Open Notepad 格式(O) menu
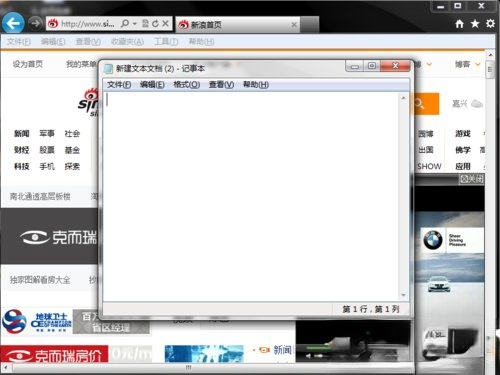The height and width of the screenshot is (375, 500). (x=187, y=85)
